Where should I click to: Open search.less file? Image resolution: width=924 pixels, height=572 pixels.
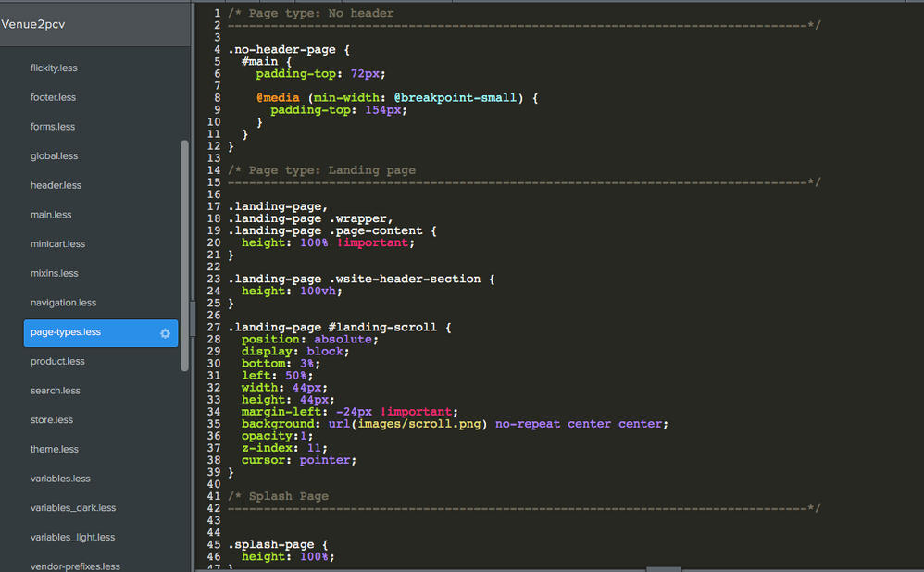point(56,391)
